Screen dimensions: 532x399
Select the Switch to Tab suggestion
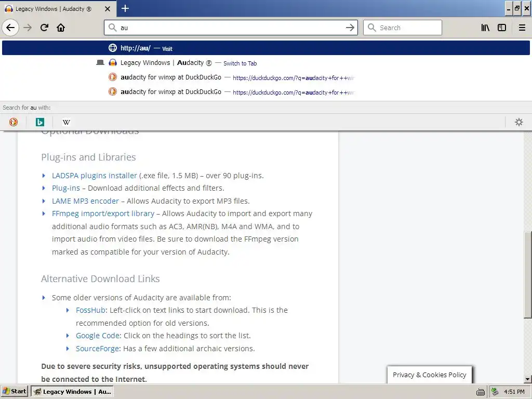(x=266, y=63)
